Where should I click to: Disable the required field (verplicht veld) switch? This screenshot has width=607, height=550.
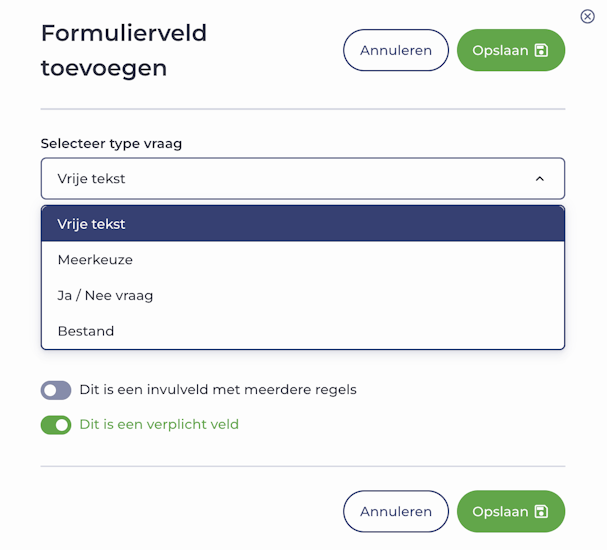(56, 425)
